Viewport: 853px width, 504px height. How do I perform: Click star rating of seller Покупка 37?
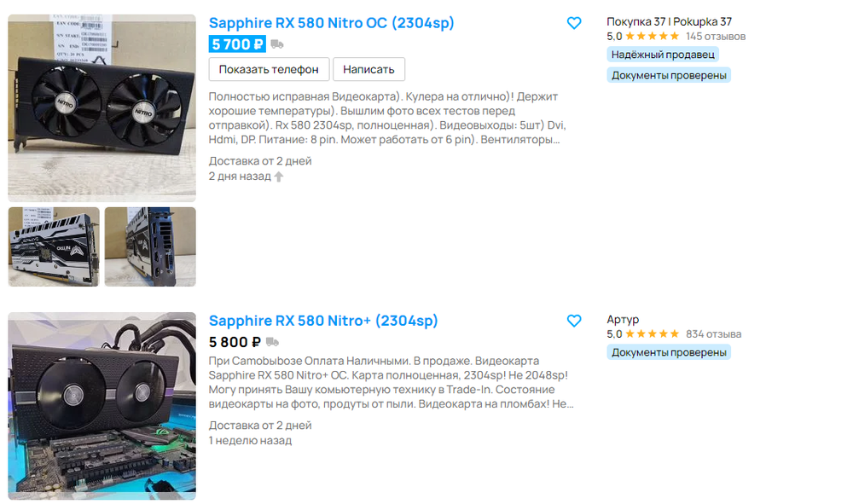(x=652, y=37)
